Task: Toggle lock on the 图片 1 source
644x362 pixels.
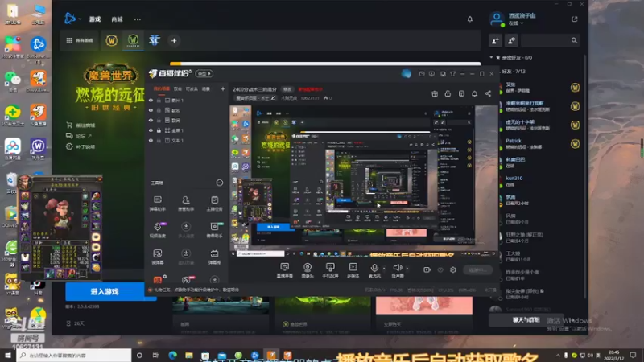Action: (159, 100)
